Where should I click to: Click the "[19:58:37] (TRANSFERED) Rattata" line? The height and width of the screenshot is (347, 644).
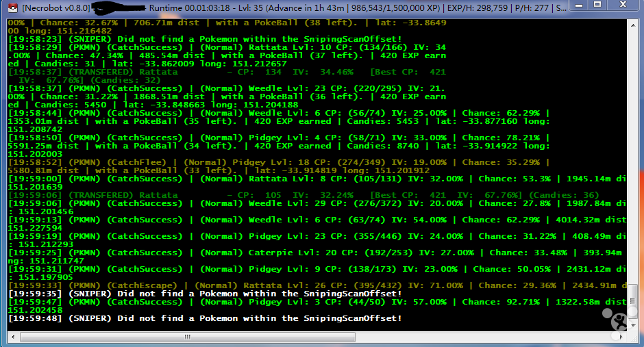click(x=227, y=72)
